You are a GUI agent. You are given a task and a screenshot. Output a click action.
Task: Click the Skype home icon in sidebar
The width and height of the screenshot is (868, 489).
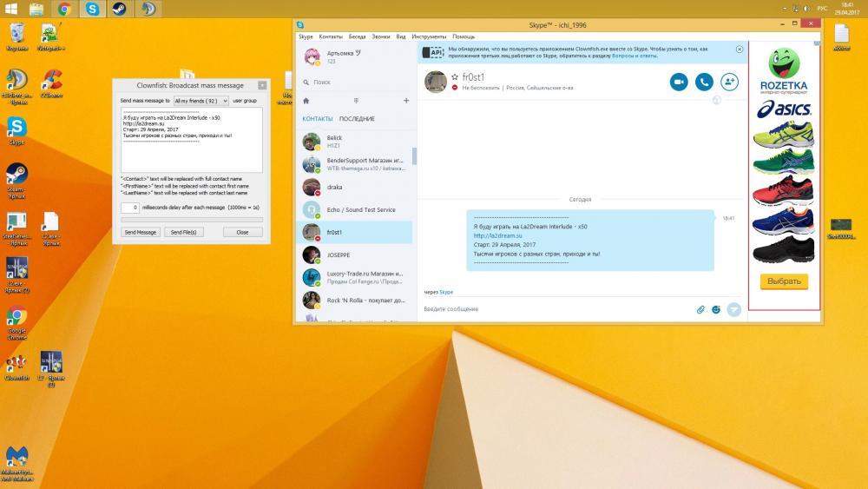tap(306, 101)
